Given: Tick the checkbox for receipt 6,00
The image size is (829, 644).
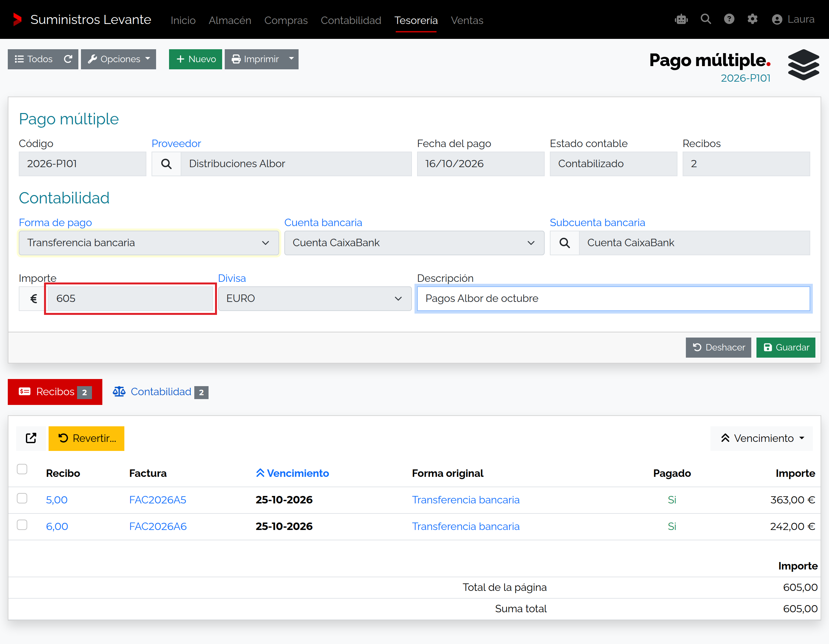Looking at the screenshot, I should (x=22, y=525).
